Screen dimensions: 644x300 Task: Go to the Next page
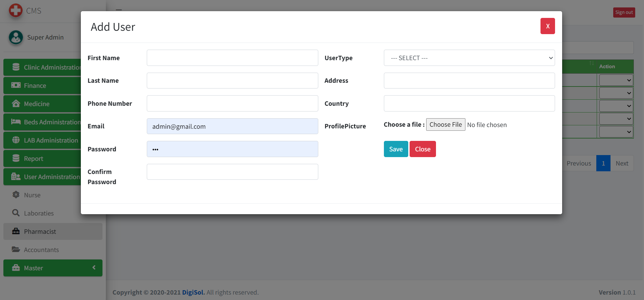click(622, 163)
